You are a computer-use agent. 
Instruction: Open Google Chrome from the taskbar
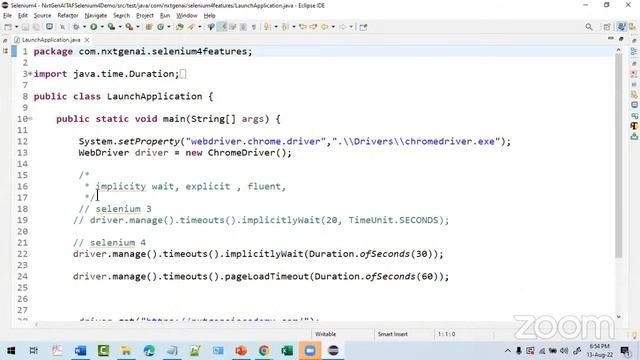tap(264, 351)
